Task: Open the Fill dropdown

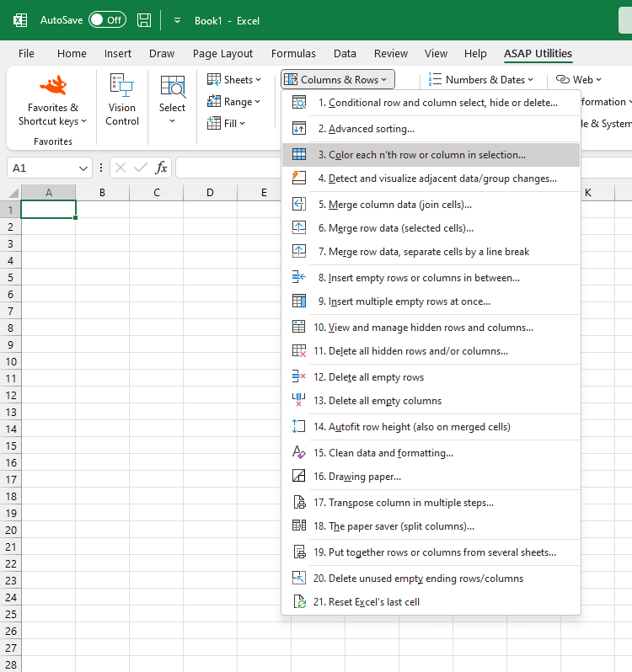Action: click(226, 124)
